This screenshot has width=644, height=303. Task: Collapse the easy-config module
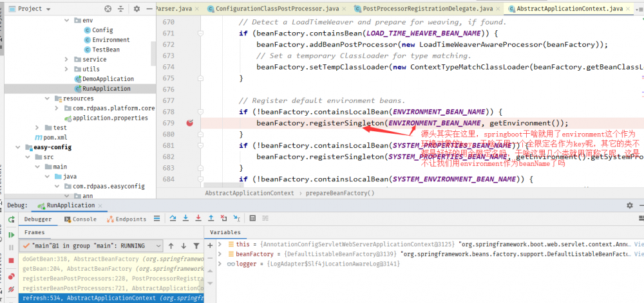tap(17, 147)
